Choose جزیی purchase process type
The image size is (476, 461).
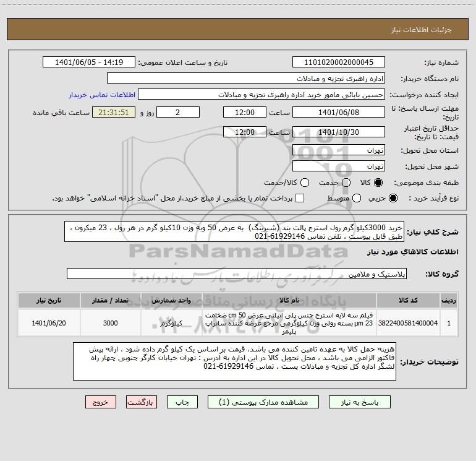tap(393, 198)
